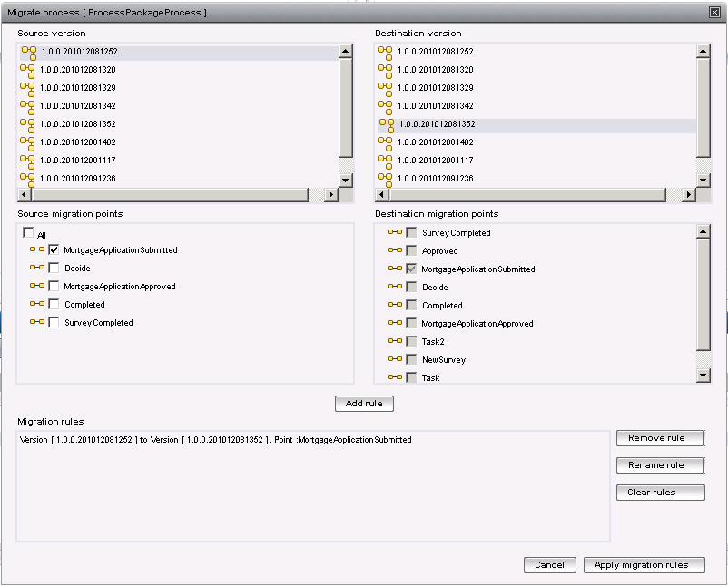
Task: Click process icon beside destination version 1.0.0.201012081402
Action: (x=385, y=143)
